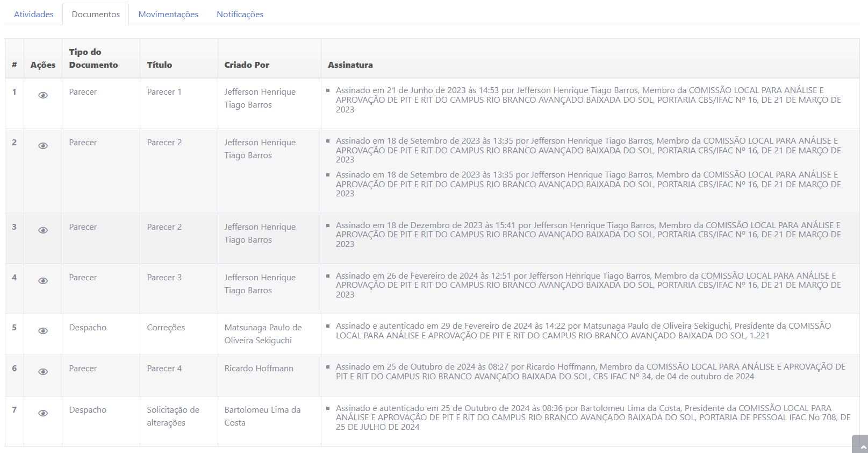Click the Assinatura column header
868x453 pixels.
(350, 65)
